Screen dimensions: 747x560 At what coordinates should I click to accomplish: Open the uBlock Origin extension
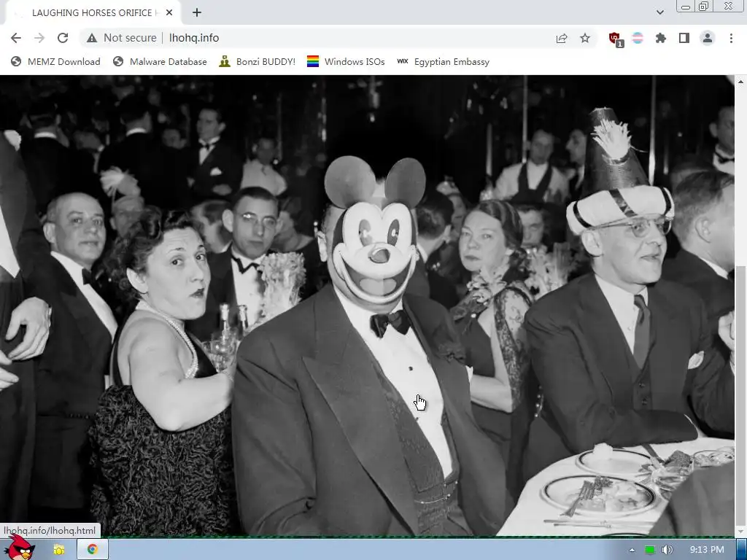pyautogui.click(x=616, y=39)
